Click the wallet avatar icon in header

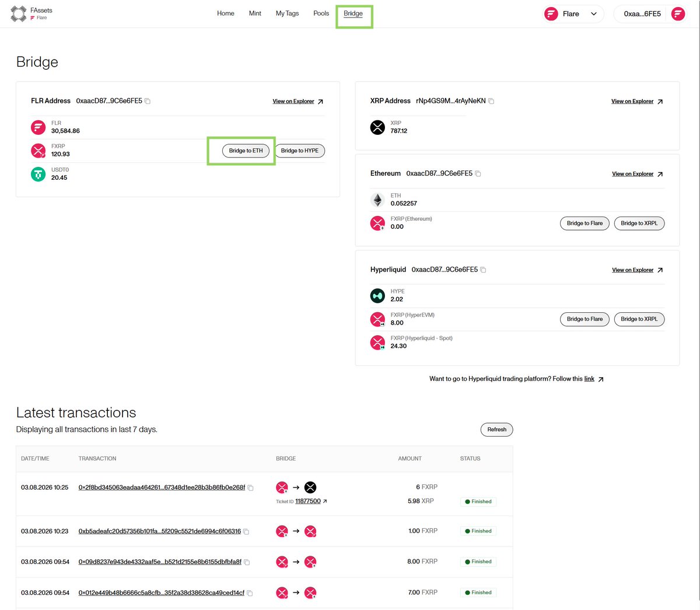coord(678,14)
